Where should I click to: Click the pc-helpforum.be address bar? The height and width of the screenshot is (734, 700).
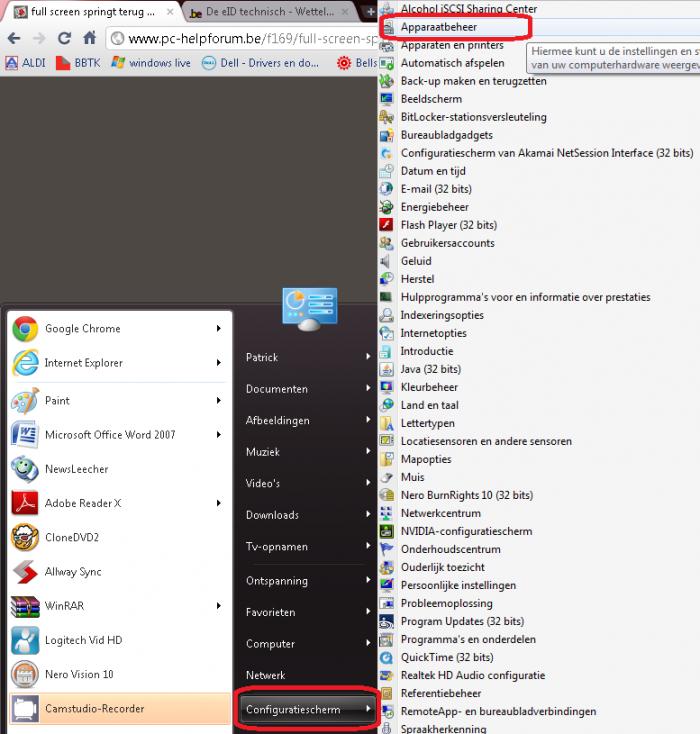[243, 38]
